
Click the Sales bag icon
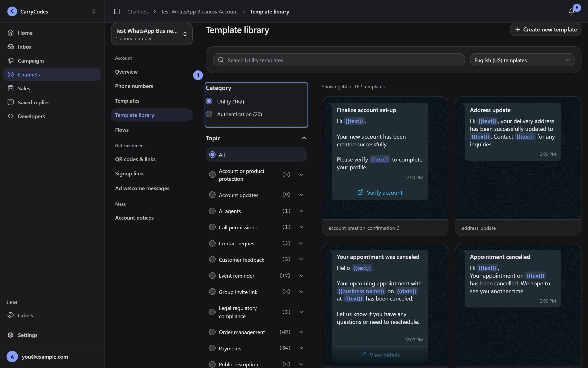10,88
